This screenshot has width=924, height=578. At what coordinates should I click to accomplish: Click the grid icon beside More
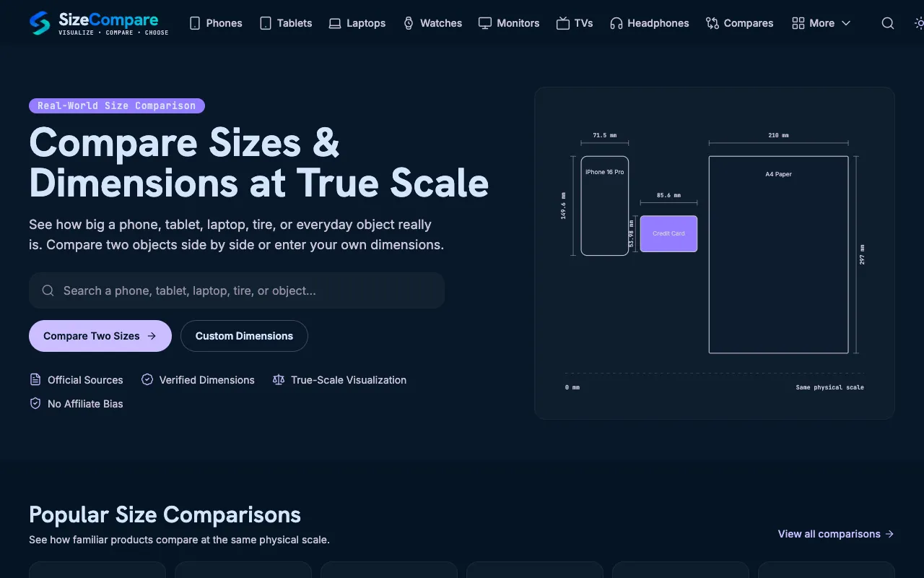[798, 23]
